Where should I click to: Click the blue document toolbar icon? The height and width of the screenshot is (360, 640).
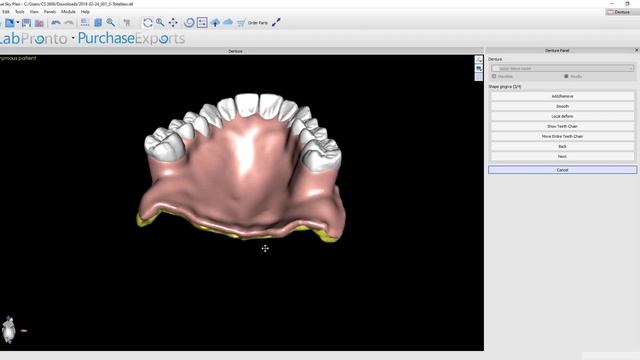coord(98,23)
